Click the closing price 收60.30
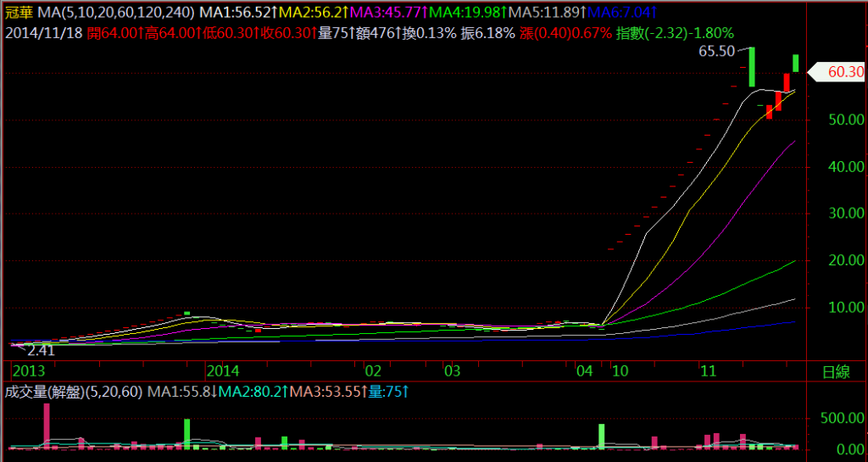868x462 pixels. click(x=289, y=33)
